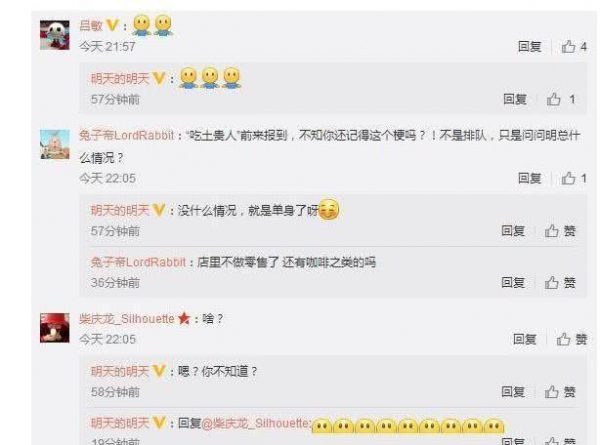Reply to 柴庆龙_Silhouette's 啥？ comment
This screenshot has height=445, width=600.
coord(525,339)
